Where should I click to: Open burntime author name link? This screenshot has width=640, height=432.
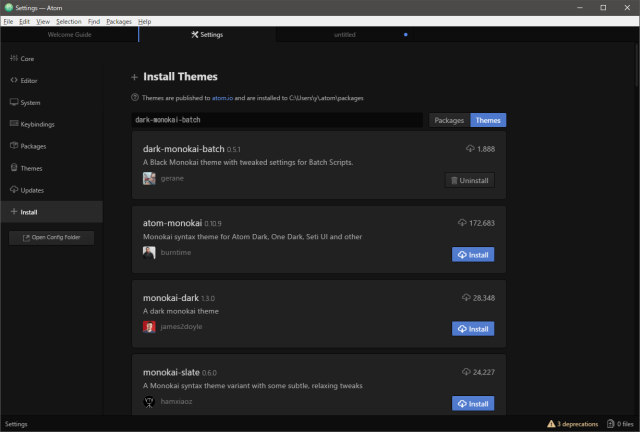coord(176,253)
